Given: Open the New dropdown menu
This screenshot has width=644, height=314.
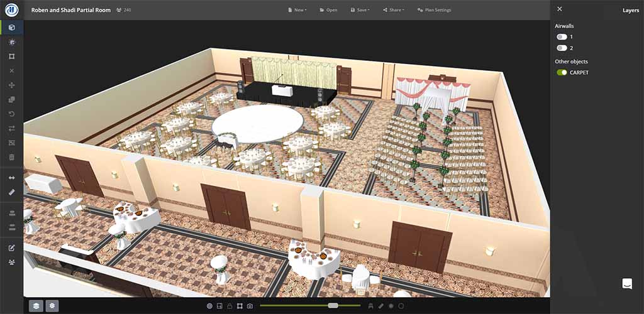Looking at the screenshot, I should pyautogui.click(x=297, y=10).
